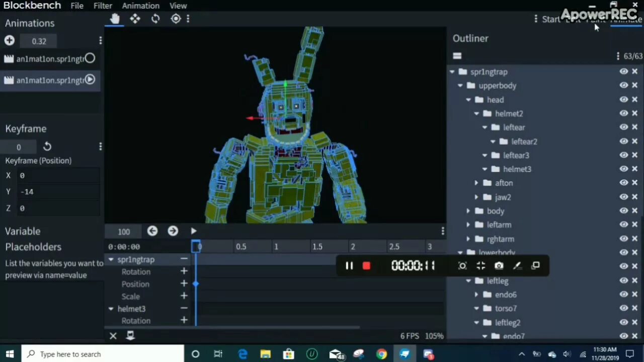The height and width of the screenshot is (362, 644).
Task: Activate the hand grab tool
Action: click(115, 19)
